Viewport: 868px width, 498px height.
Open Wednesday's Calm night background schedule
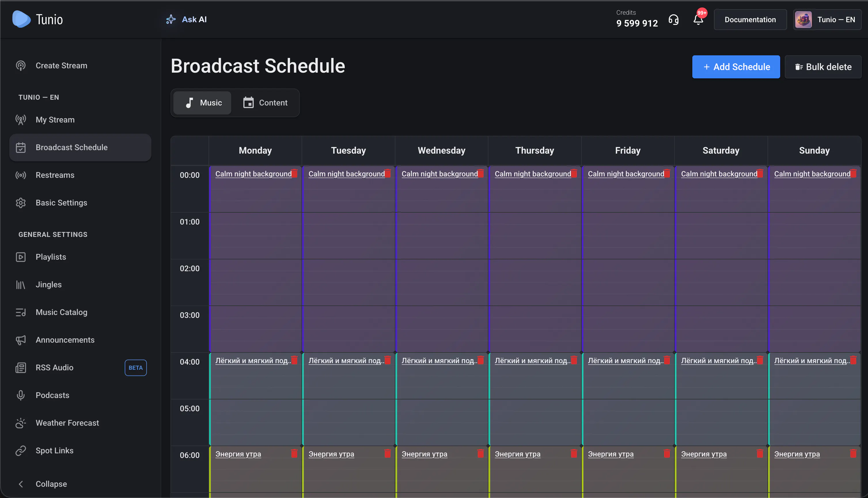(439, 174)
